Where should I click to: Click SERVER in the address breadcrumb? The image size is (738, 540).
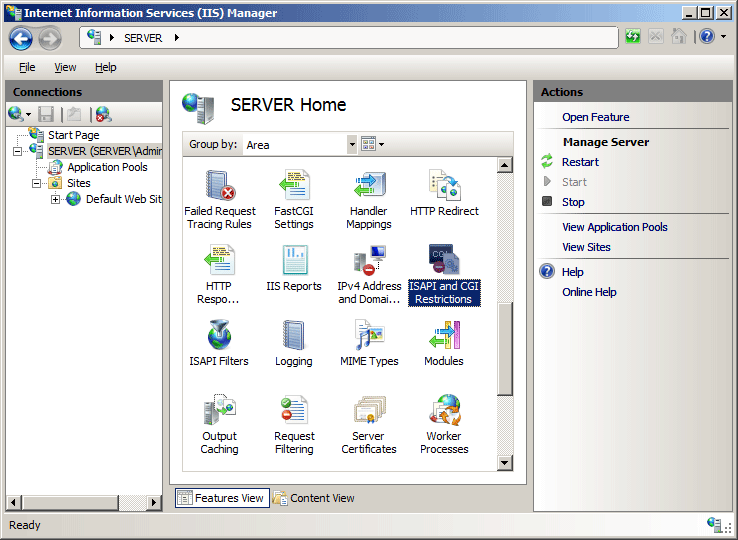coord(143,38)
